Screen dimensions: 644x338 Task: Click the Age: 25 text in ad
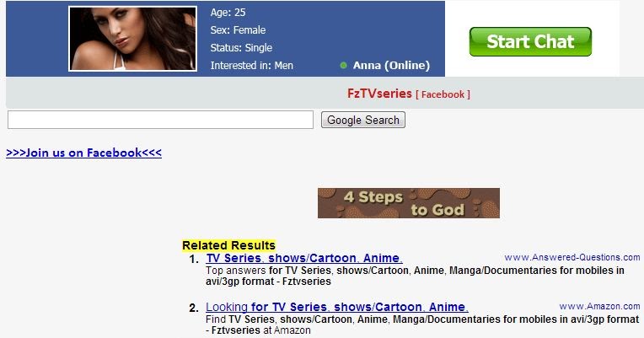pos(228,13)
